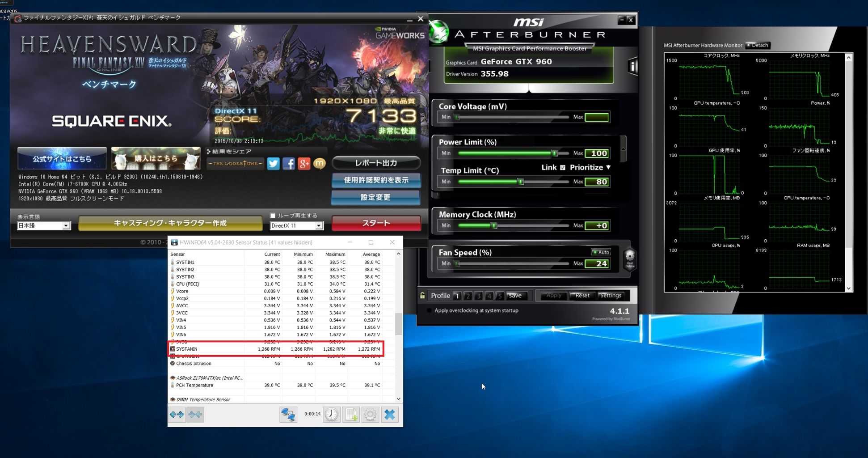Screen dimensions: 868x458
Task: Open The Lodestone share link
Action: click(x=235, y=164)
